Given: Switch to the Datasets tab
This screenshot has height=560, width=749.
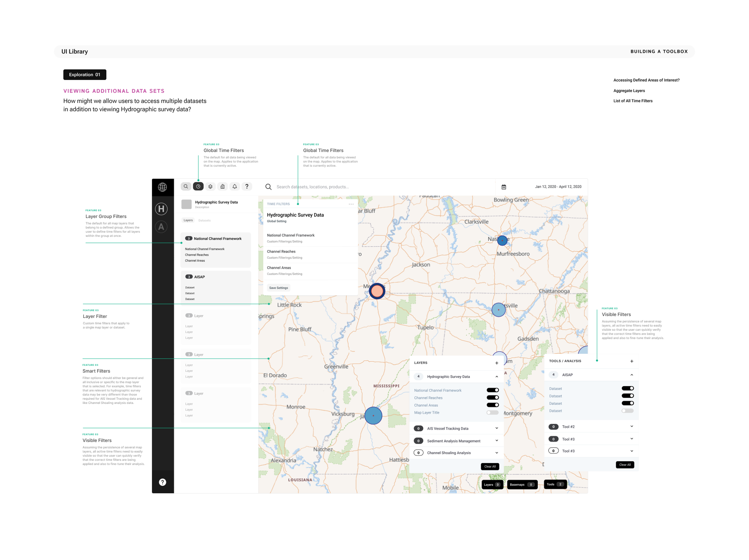Looking at the screenshot, I should (x=204, y=221).
